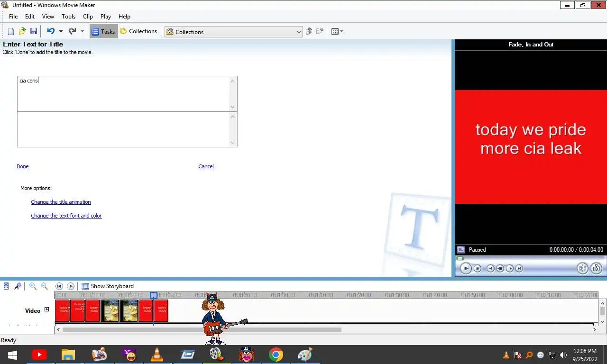
Task: Click Change the text font and color
Action: tap(66, 216)
